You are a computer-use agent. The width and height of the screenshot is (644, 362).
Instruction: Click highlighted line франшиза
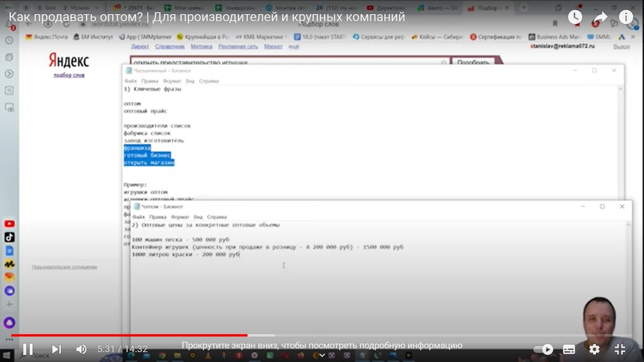pyautogui.click(x=137, y=147)
